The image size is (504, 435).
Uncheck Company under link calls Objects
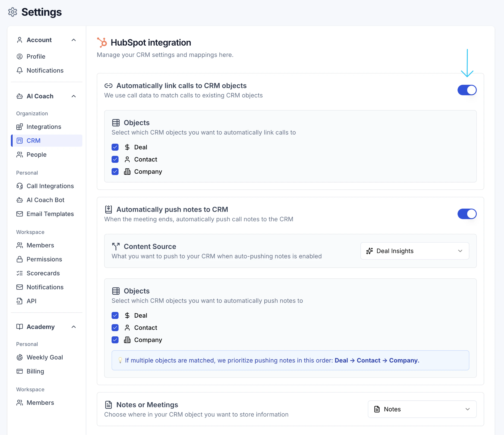pyautogui.click(x=115, y=172)
